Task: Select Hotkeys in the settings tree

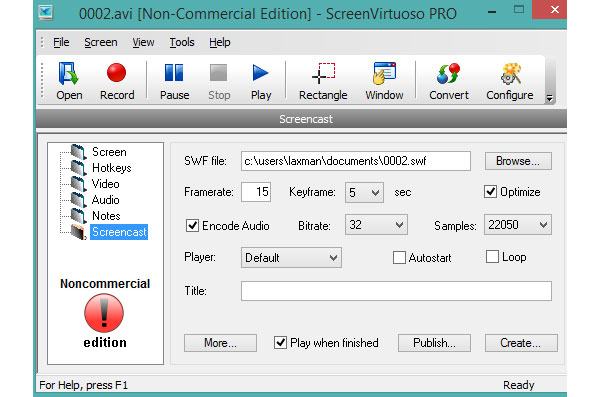Action: [111, 168]
